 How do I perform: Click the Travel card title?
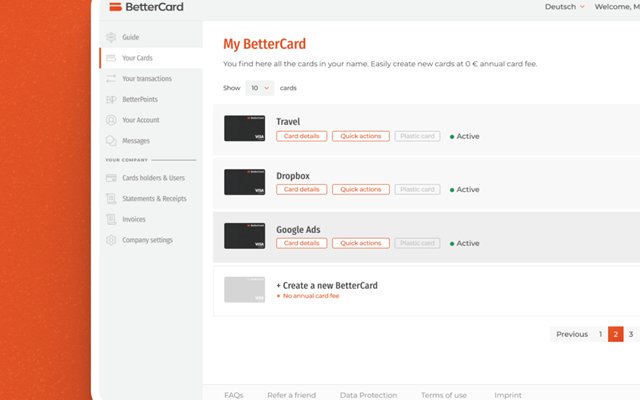288,122
